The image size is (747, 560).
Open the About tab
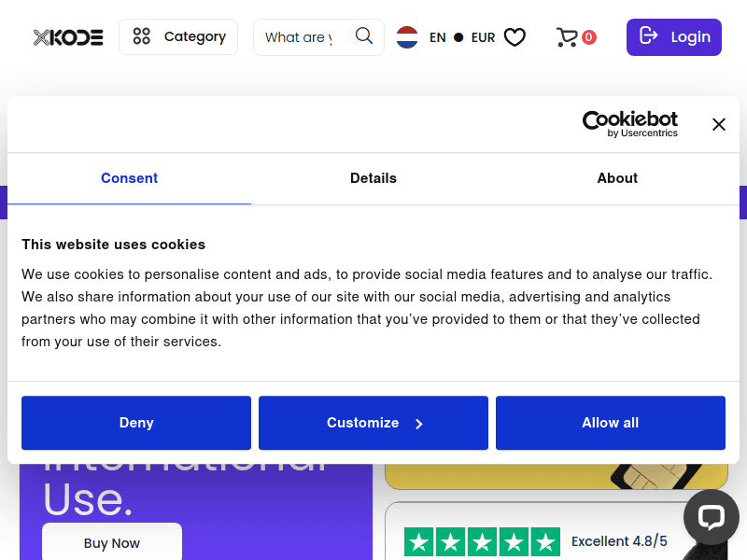click(617, 178)
